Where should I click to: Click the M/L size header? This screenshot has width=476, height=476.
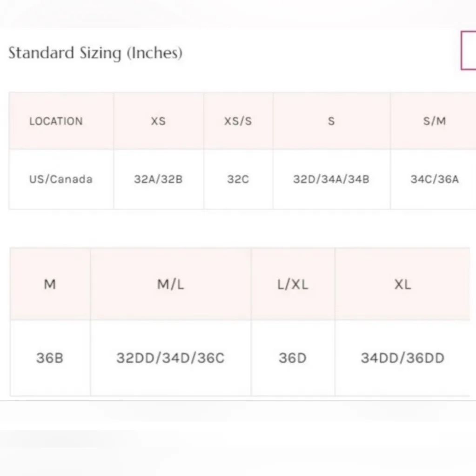pyautogui.click(x=170, y=284)
